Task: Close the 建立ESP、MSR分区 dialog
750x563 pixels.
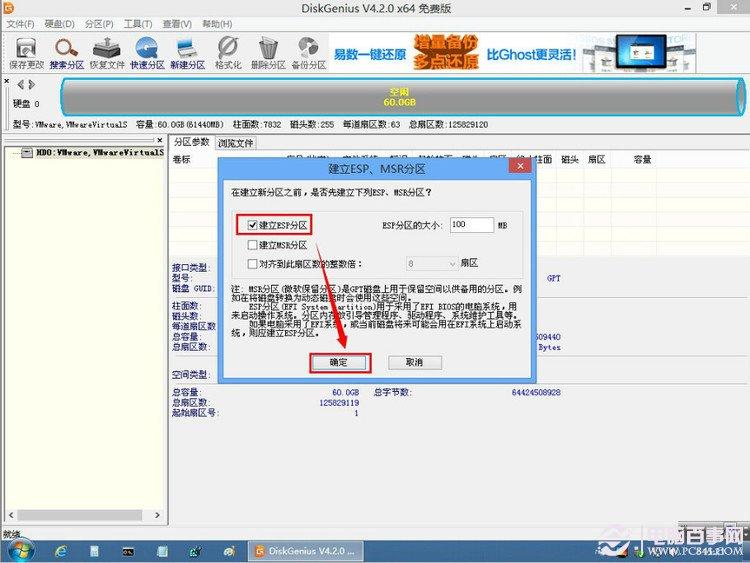Action: point(520,166)
